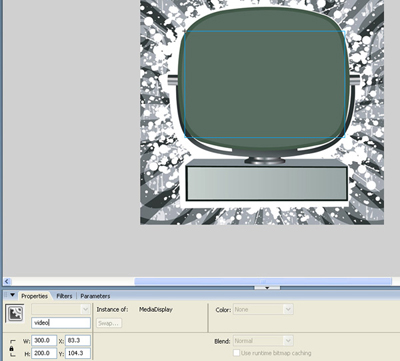Viewport: 400px width, 361px height.
Task: Click the MediaDisplay instance-of text
Action: tap(156, 310)
